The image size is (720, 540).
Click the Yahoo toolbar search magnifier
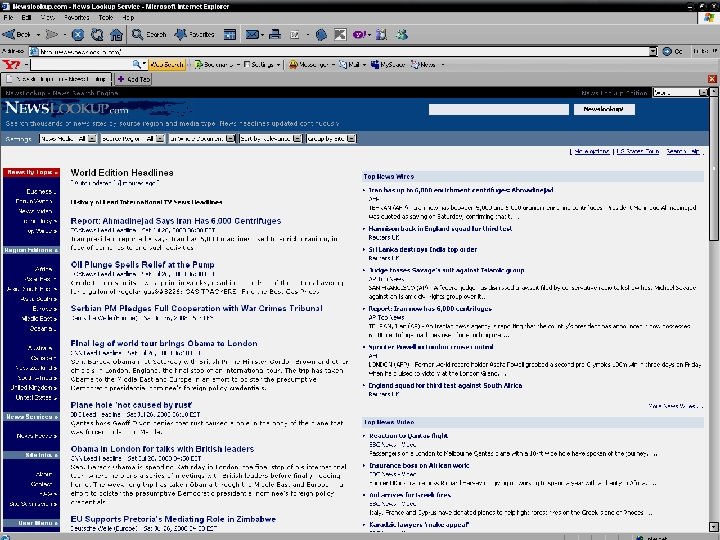137,65
